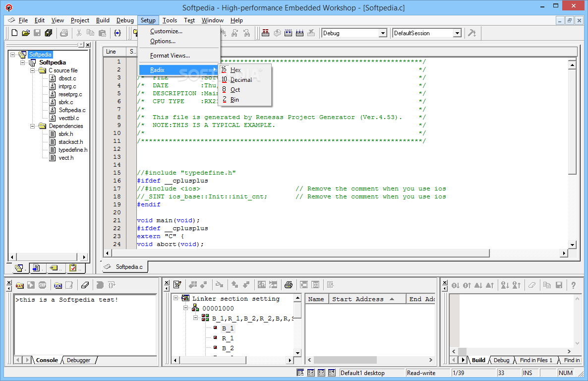The image size is (588, 381).
Task: Collapse the Dependencies folder
Action: (x=33, y=126)
